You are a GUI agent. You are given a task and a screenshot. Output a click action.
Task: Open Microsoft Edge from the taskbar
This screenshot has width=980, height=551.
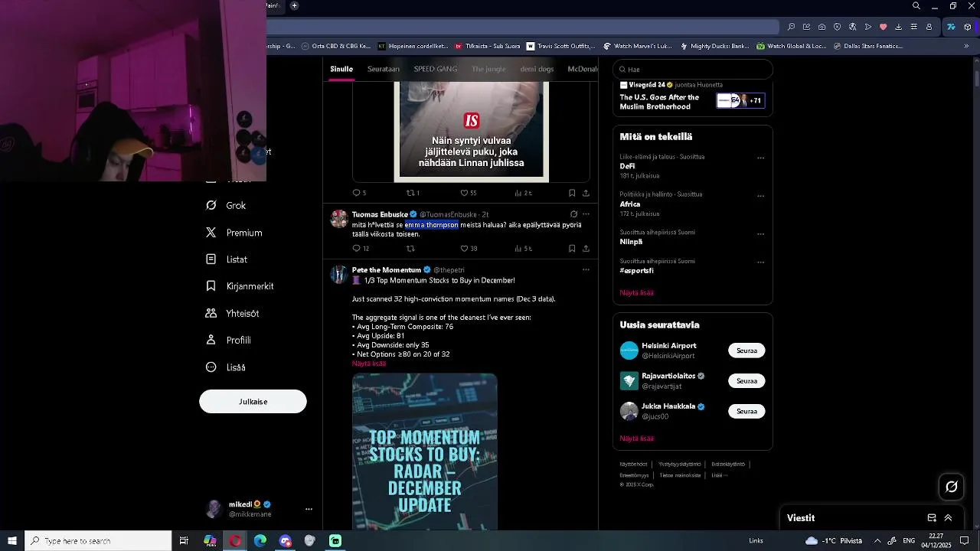coord(260,541)
